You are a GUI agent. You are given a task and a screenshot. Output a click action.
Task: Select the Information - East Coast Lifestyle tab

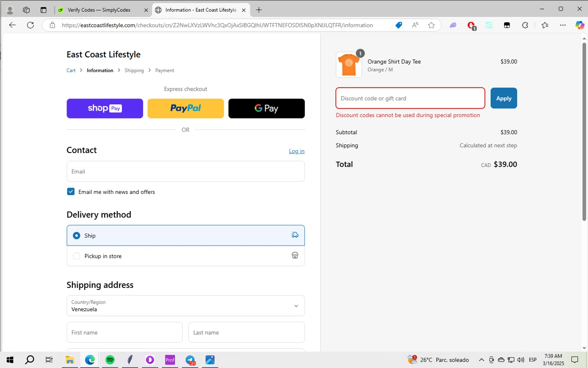coord(201,10)
